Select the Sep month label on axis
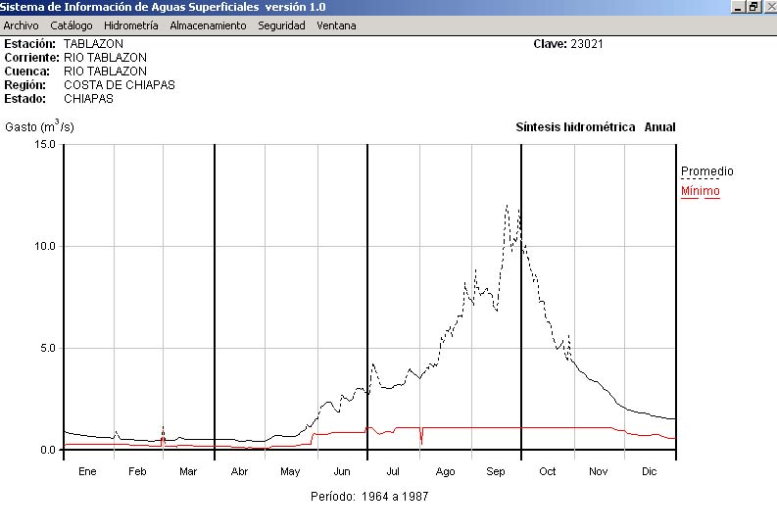Screen dimensions: 777x532 point(496,471)
